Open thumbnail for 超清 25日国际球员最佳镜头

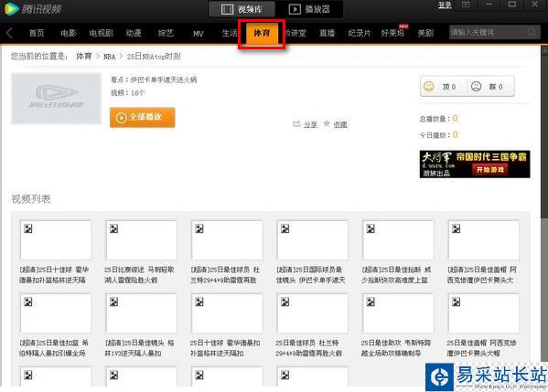(313, 240)
